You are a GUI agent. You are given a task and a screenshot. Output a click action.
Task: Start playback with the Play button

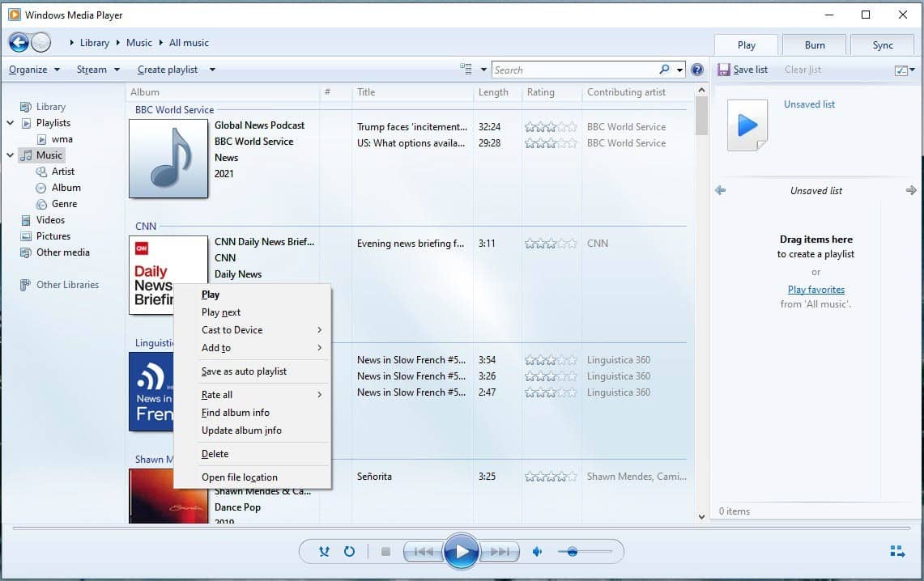click(x=461, y=552)
